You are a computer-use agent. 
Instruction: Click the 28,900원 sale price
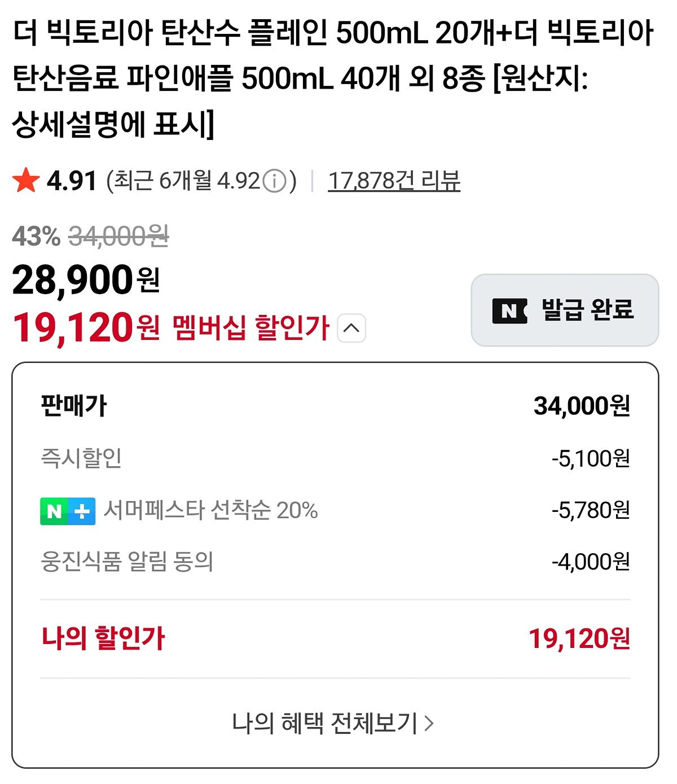[x=86, y=281]
